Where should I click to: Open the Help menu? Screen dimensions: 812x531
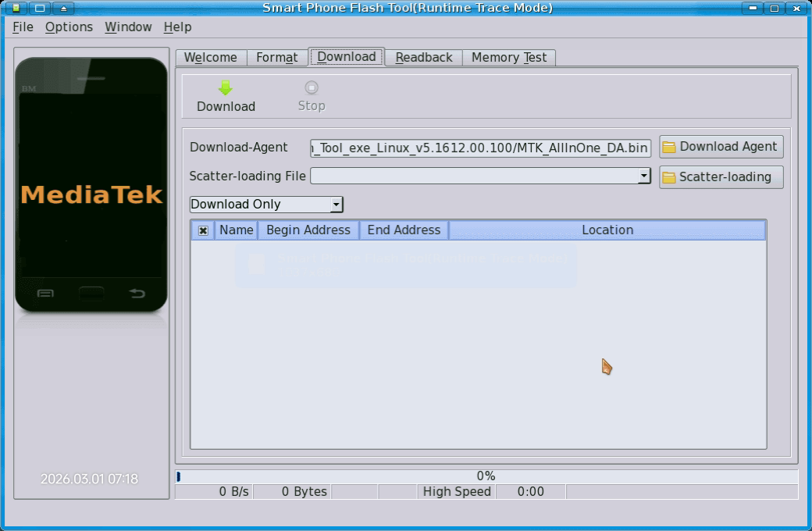[x=177, y=27]
